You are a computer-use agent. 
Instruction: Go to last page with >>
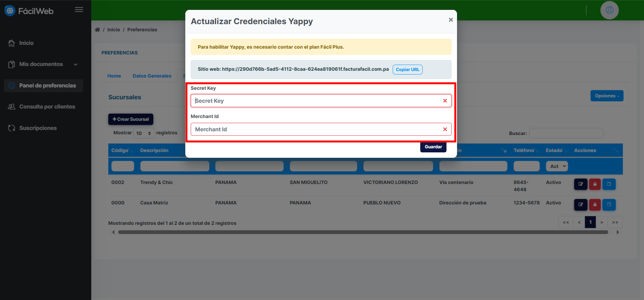[x=615, y=222]
